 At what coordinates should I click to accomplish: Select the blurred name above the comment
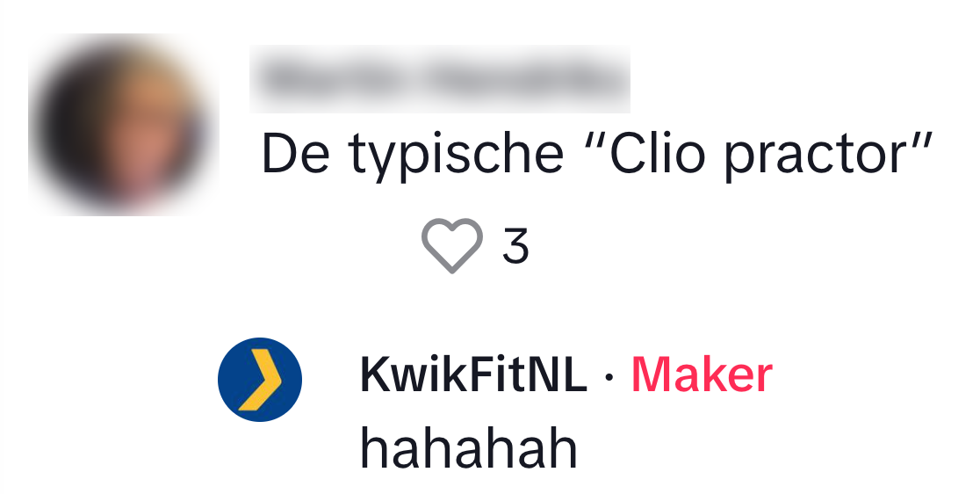[439, 79]
